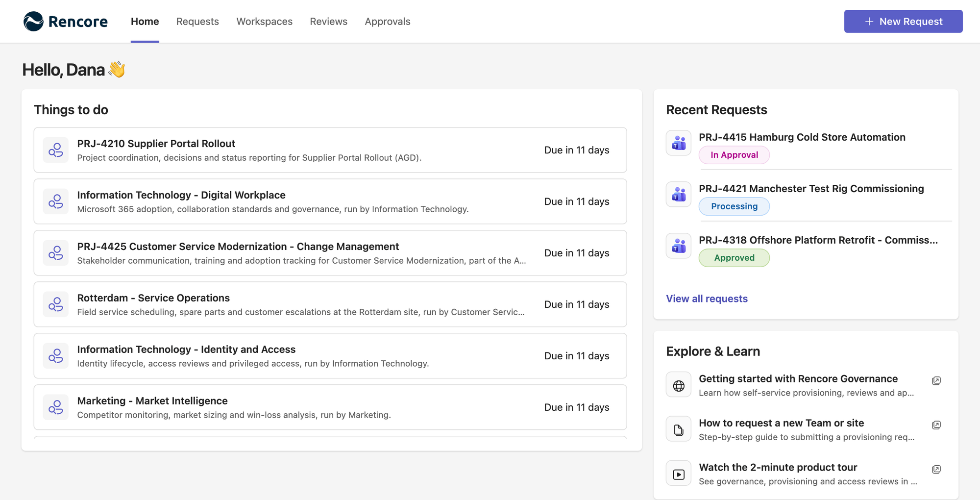
Task: Click the Teams icon for PRJ-4318 Offshore Platform Retrofit
Action: (679, 246)
